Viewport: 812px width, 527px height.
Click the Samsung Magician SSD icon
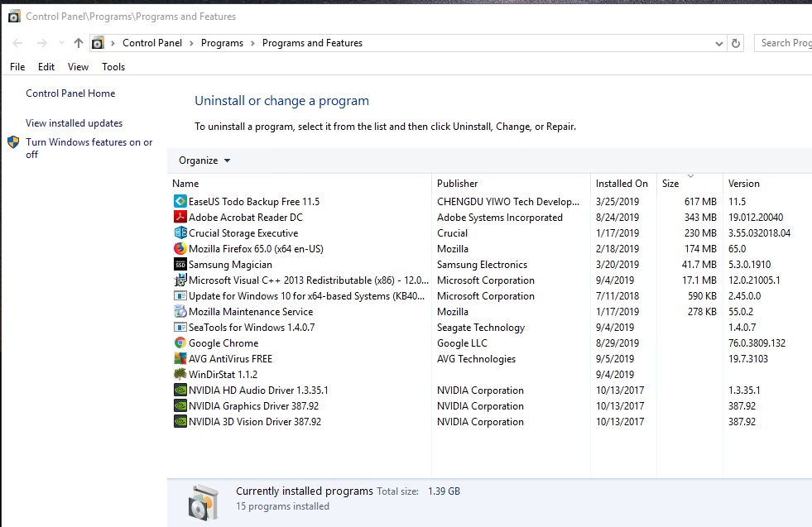[x=180, y=264]
